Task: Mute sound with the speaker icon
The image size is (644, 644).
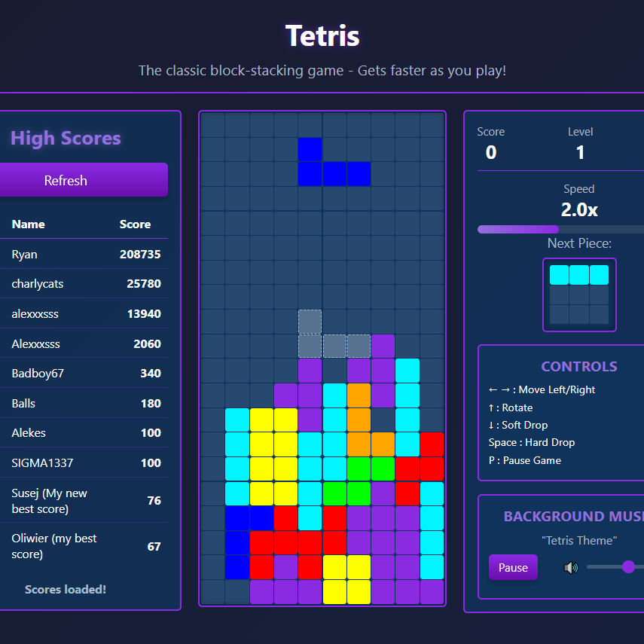Action: [x=570, y=567]
